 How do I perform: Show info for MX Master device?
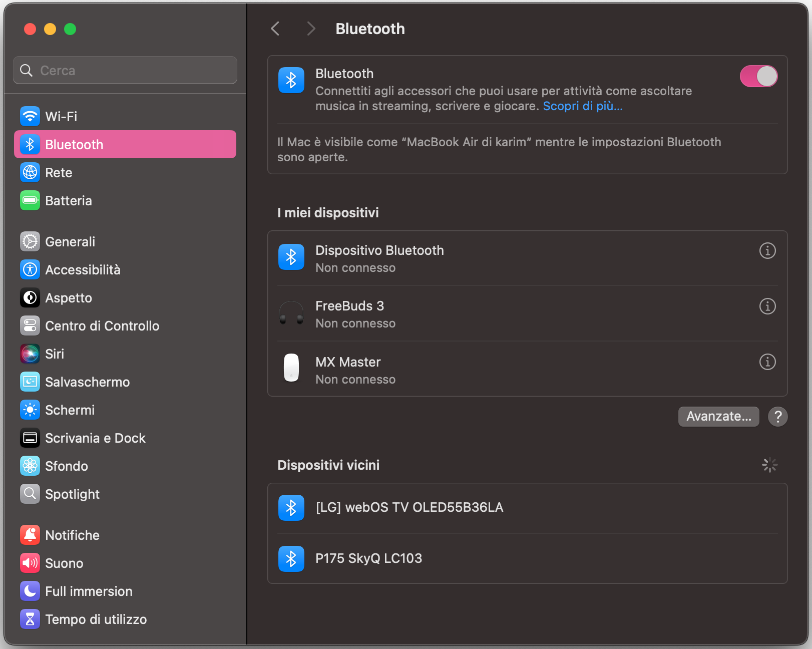[x=767, y=362]
